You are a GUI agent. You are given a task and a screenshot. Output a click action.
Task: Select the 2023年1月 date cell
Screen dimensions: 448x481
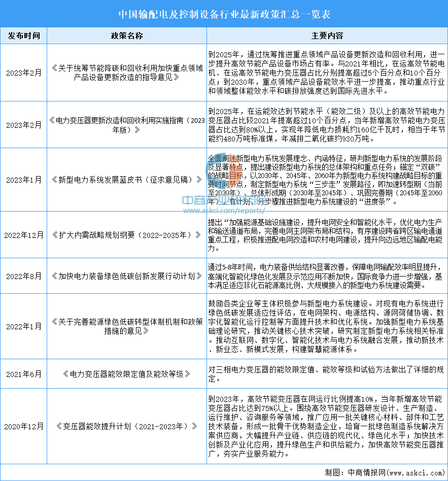tap(24, 180)
